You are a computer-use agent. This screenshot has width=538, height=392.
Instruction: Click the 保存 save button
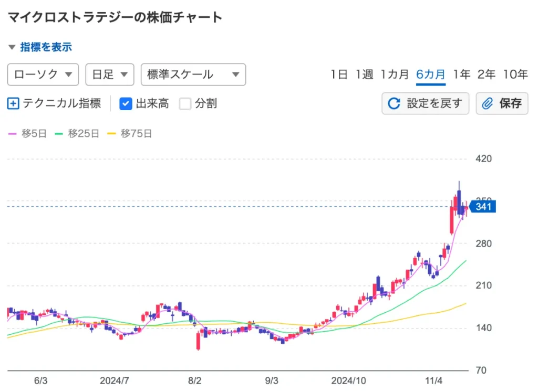pos(502,103)
